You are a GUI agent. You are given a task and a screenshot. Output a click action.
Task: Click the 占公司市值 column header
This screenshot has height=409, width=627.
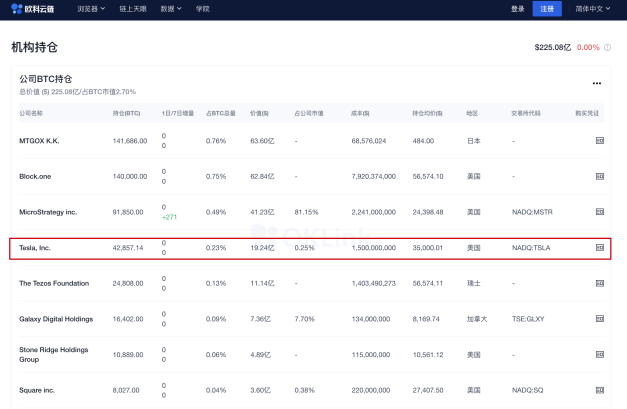click(309, 113)
